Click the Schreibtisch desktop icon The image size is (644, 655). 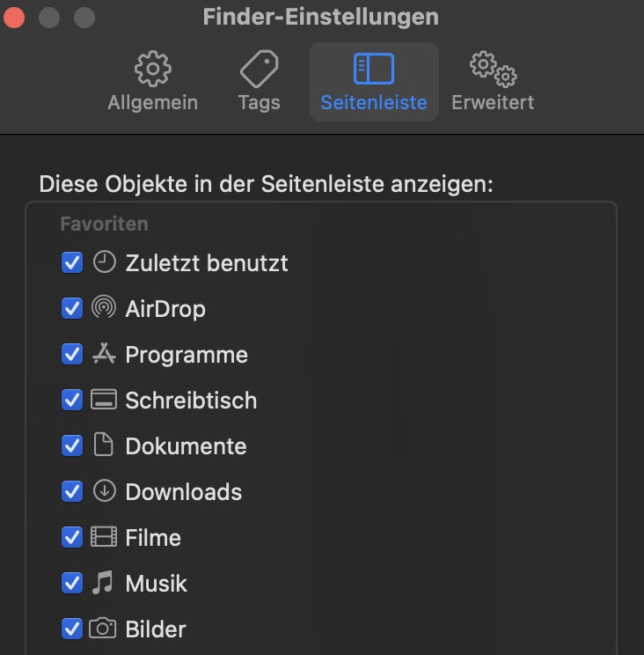(x=104, y=400)
